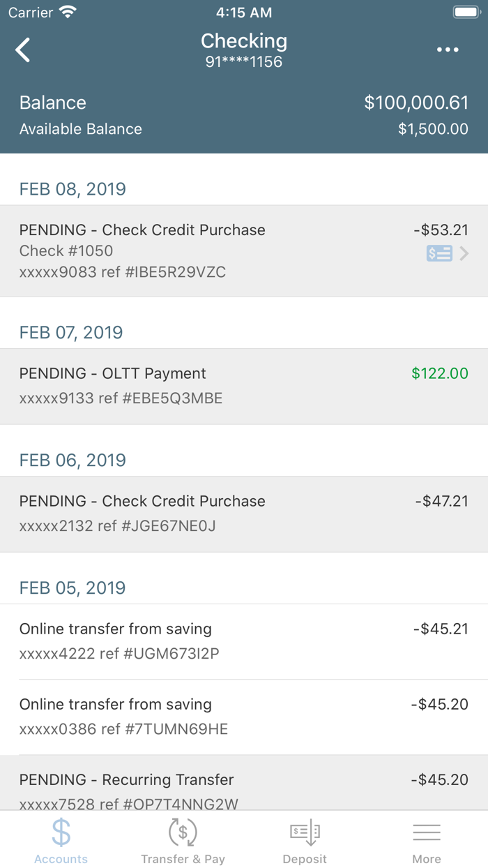Screen dimensions: 488x868
Task: Open the Online transfer from saving -$45.21 entry
Action: [244, 641]
